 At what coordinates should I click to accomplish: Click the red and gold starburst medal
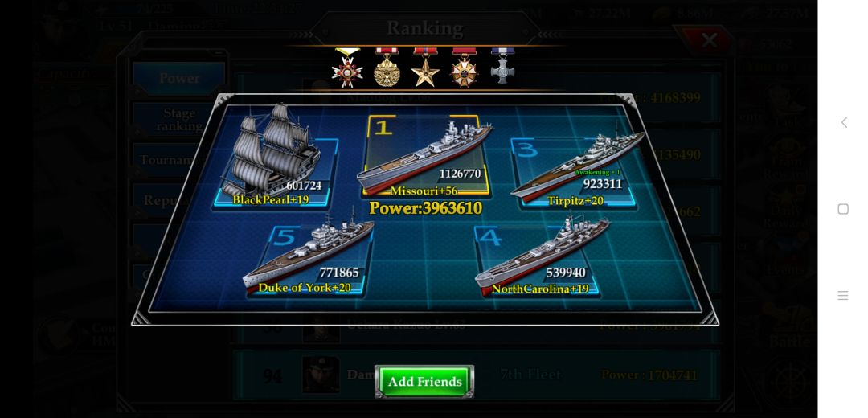pos(464,68)
